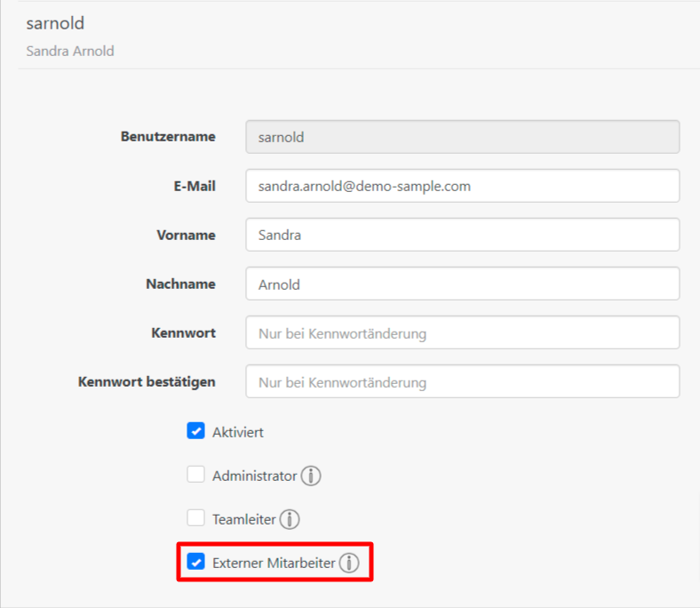Viewport: 700px width, 608px height.
Task: Uncheck the Aktiviert checkbox
Action: pyautogui.click(x=195, y=431)
